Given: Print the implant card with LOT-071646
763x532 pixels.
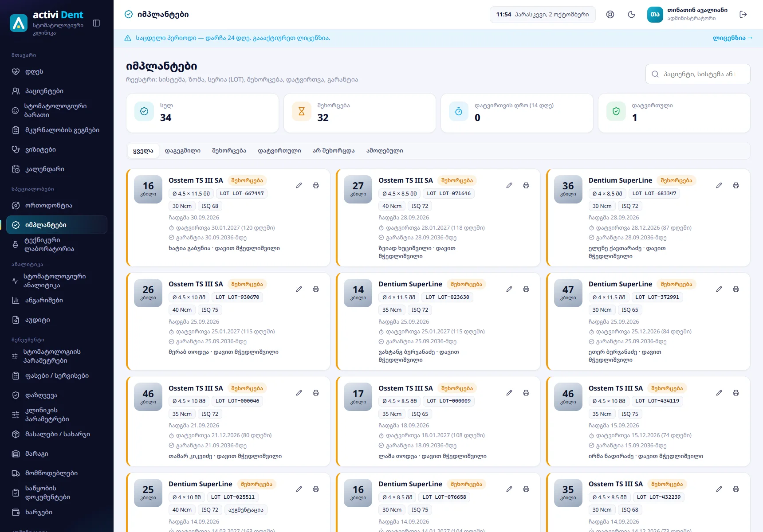Looking at the screenshot, I should pyautogui.click(x=526, y=185).
